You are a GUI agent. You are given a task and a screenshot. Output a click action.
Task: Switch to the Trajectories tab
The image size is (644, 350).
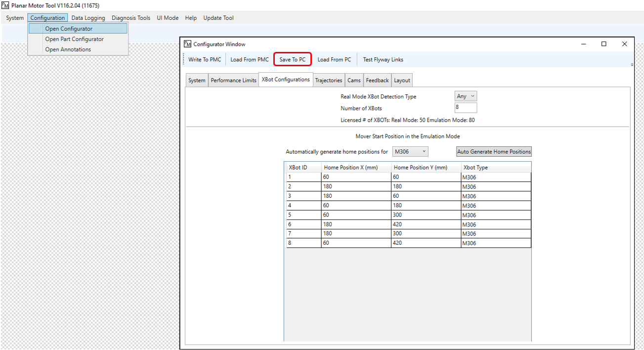pyautogui.click(x=328, y=81)
